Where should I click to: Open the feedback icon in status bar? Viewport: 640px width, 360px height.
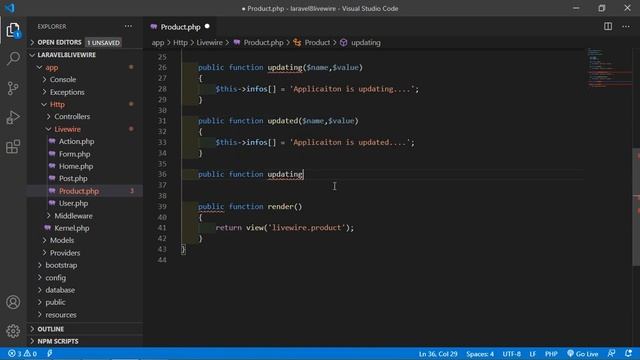(611, 353)
